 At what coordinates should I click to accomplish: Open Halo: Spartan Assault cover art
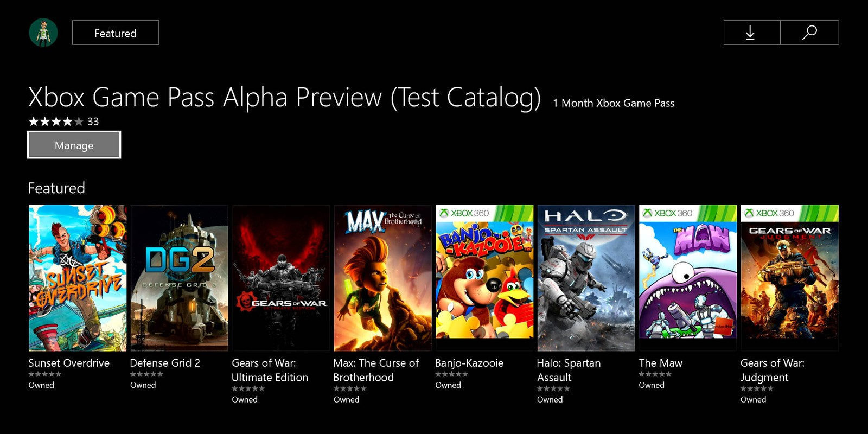586,278
